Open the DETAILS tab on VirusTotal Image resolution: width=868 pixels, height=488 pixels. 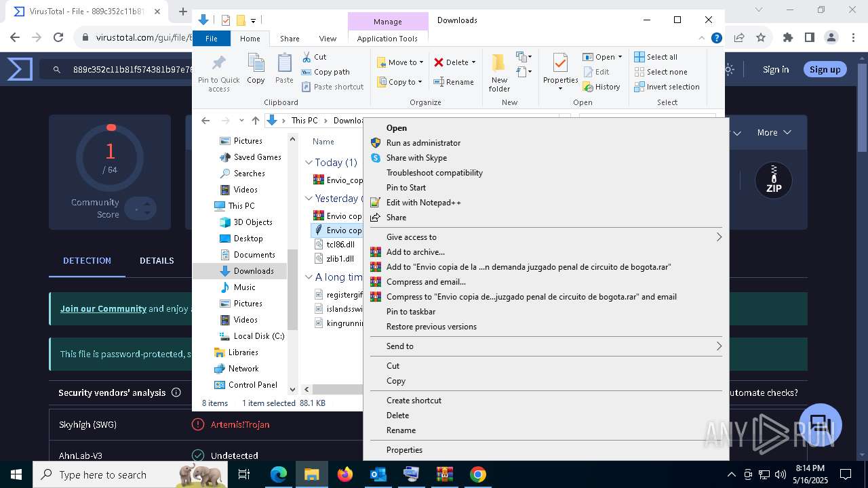tap(157, 260)
